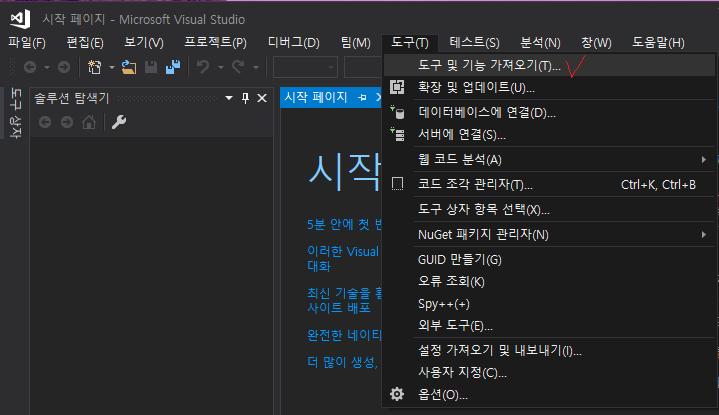The width and height of the screenshot is (719, 415).
Task: Click Solution Explorer home icon
Action: click(89, 122)
